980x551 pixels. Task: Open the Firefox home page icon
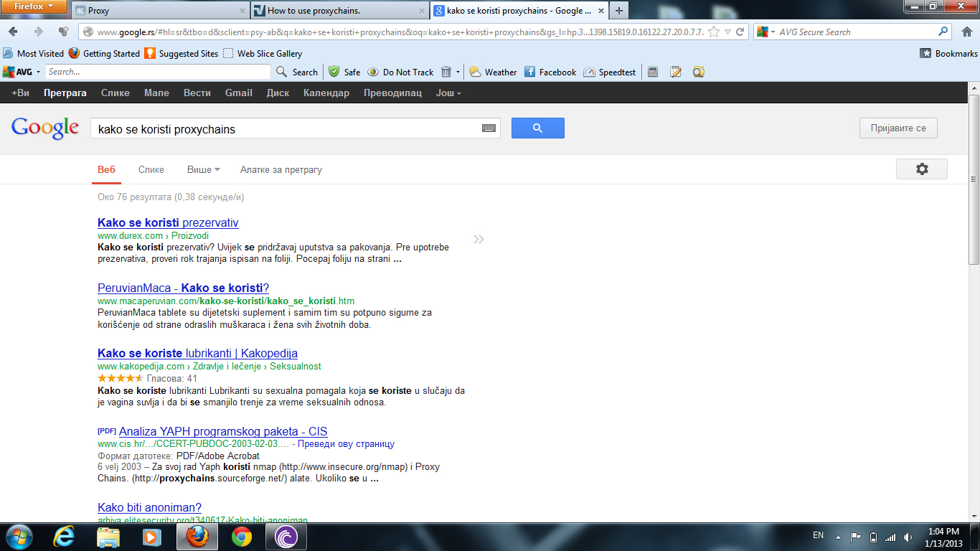[x=966, y=32]
